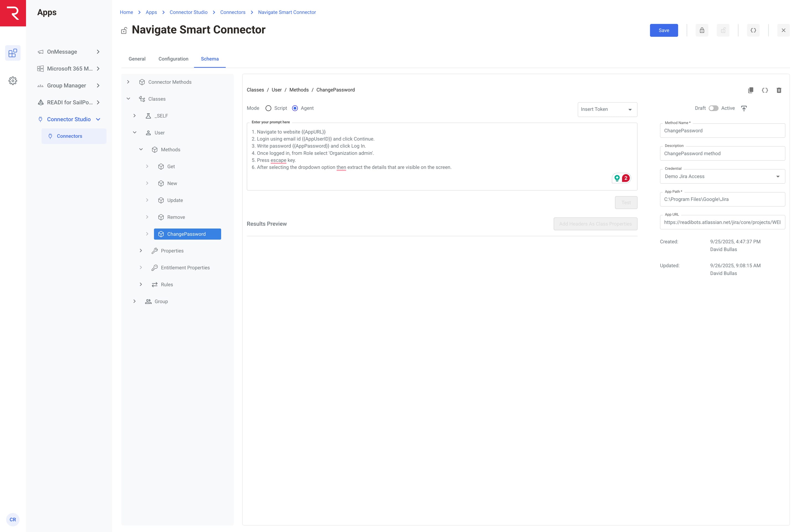Click the Properties wrench icon
798x532 pixels.
pos(155,251)
